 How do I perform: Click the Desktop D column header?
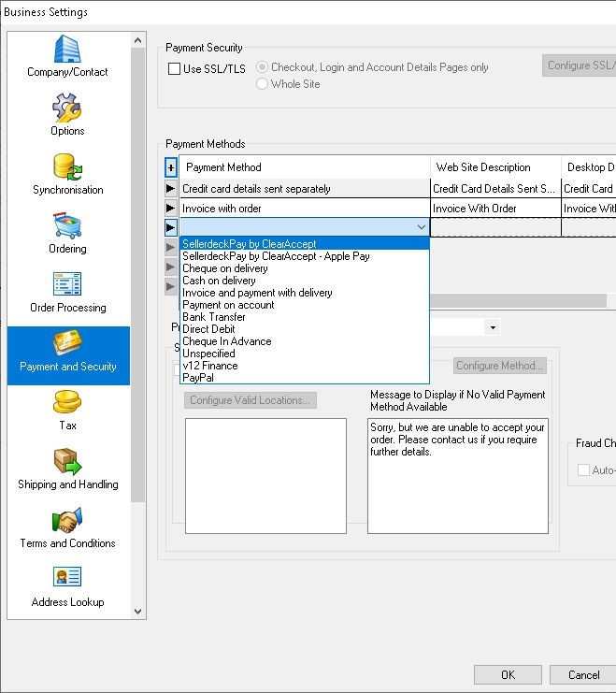tap(589, 167)
